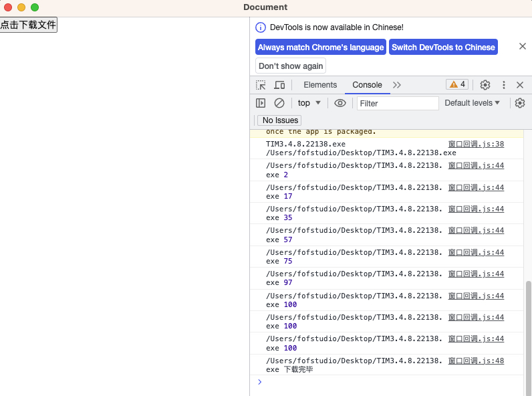
Task: Switch to the Elements tab
Action: pyautogui.click(x=320, y=85)
